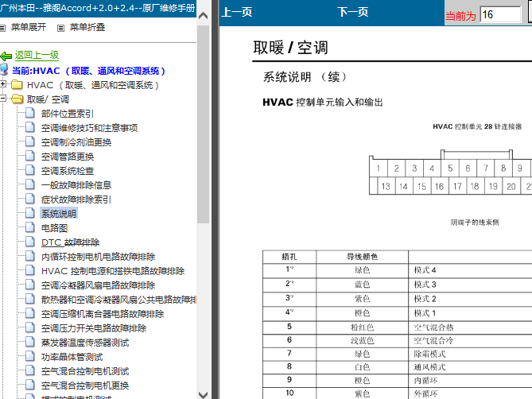Click the 菜单折叠 label

point(87,27)
